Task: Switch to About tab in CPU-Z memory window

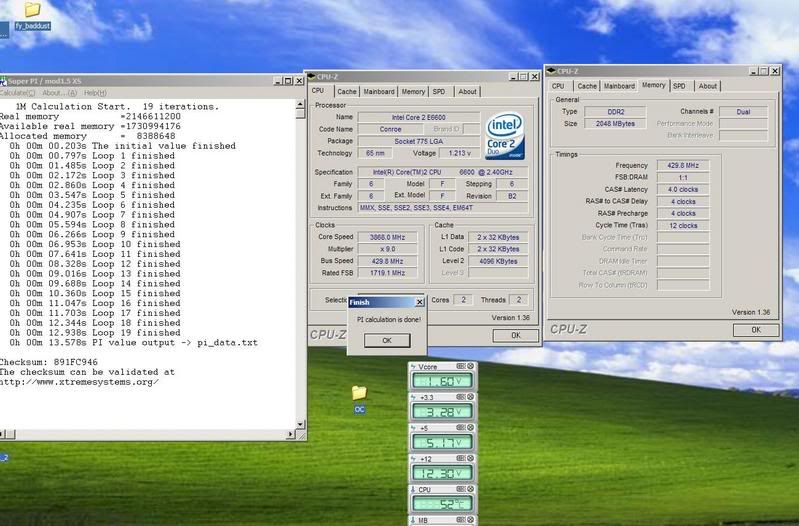Action: [x=707, y=86]
